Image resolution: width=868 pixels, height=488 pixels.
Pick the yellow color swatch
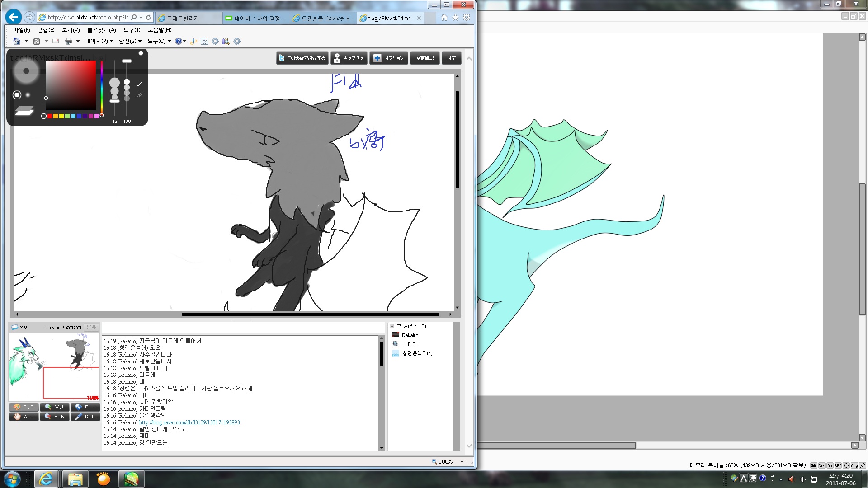click(61, 116)
